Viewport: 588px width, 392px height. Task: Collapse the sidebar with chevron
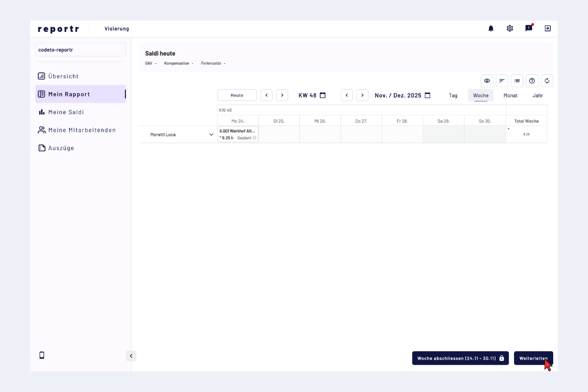coord(131,356)
